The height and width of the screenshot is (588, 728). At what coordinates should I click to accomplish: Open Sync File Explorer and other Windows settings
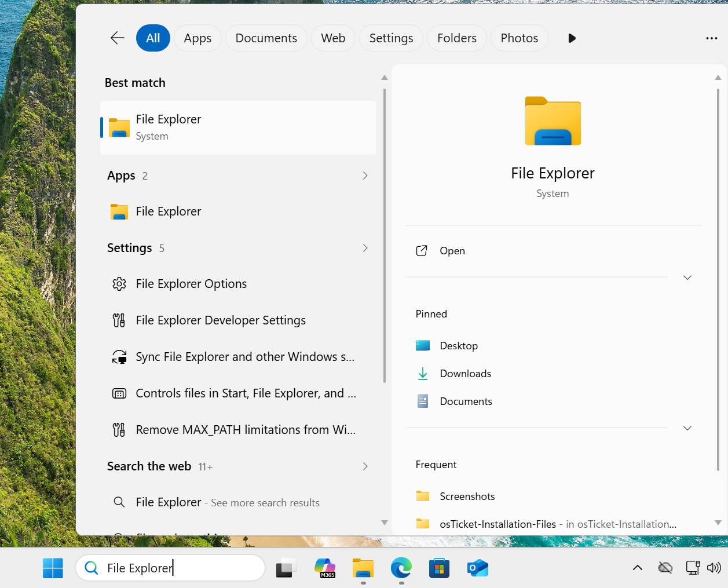pyautogui.click(x=238, y=357)
